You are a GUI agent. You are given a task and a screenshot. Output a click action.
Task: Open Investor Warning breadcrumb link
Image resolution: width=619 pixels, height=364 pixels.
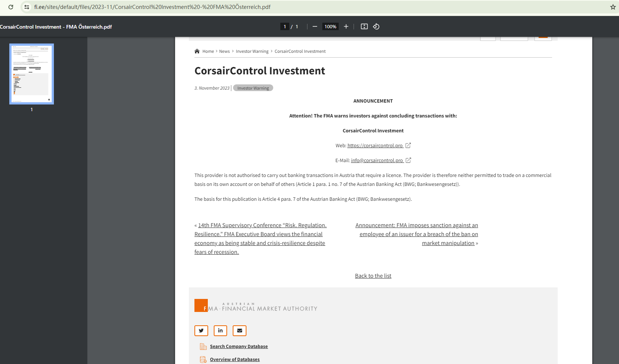[x=252, y=51]
